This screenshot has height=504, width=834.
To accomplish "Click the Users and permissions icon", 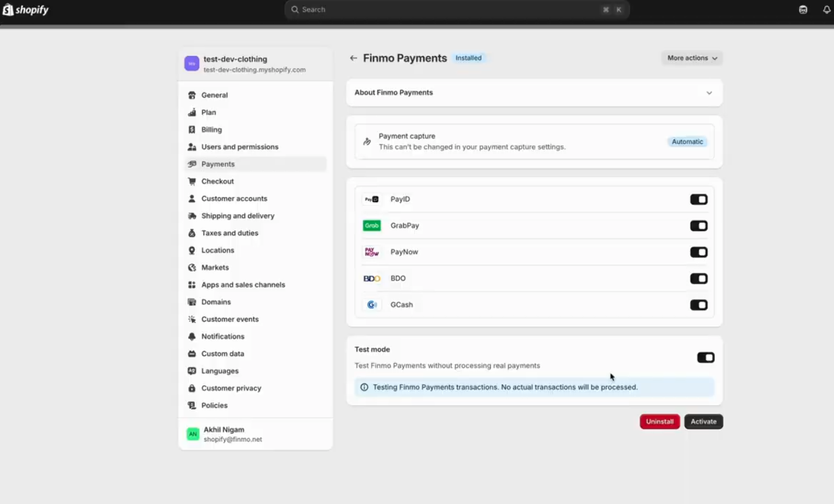I will [192, 147].
